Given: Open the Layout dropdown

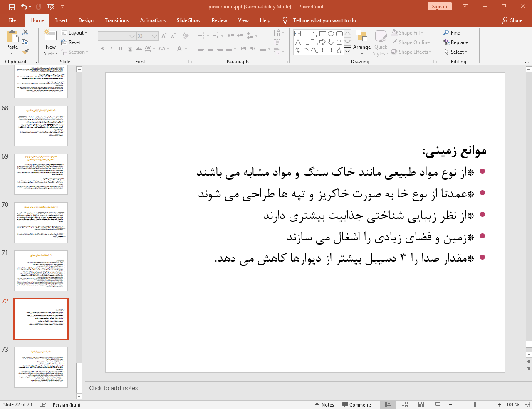Looking at the screenshot, I should tap(74, 32).
